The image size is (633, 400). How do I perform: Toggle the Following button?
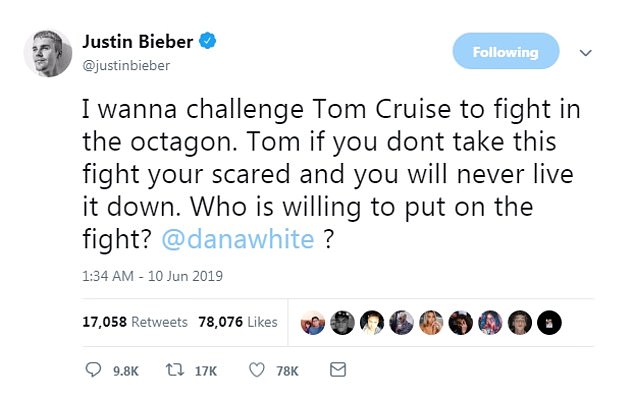506,52
